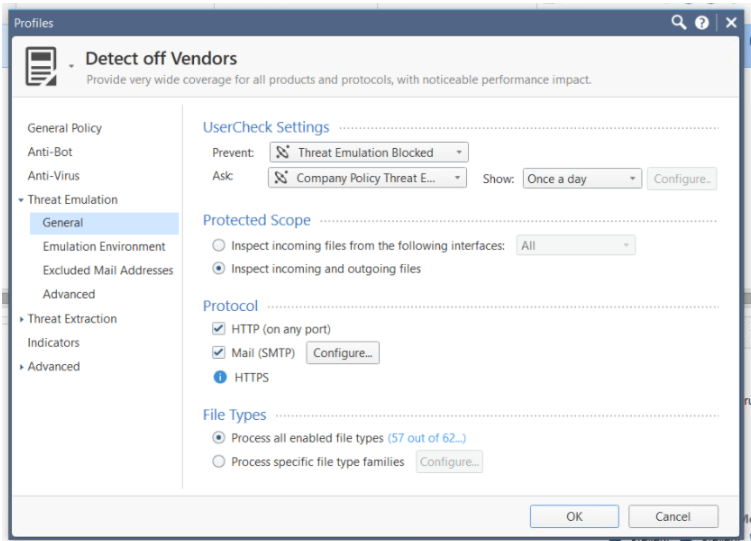Viewport: 751px width, 541px height.
Task: Open the Anti-Virus settings page
Action: pyautogui.click(x=54, y=176)
